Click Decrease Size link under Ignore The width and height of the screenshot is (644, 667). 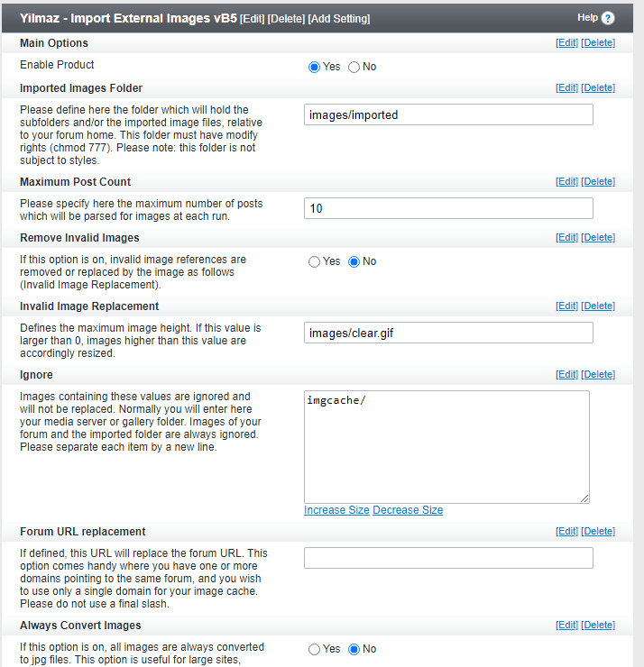tap(408, 510)
